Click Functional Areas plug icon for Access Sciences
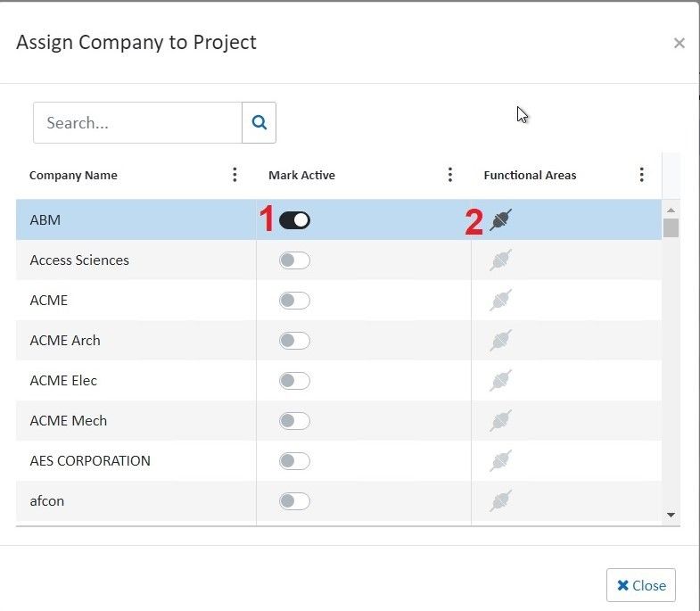This screenshot has width=700, height=611. 501,260
